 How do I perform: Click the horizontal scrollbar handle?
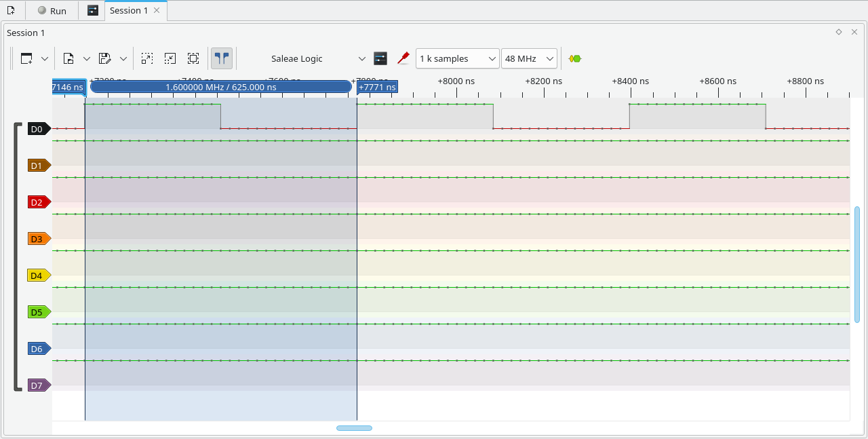(x=354, y=428)
